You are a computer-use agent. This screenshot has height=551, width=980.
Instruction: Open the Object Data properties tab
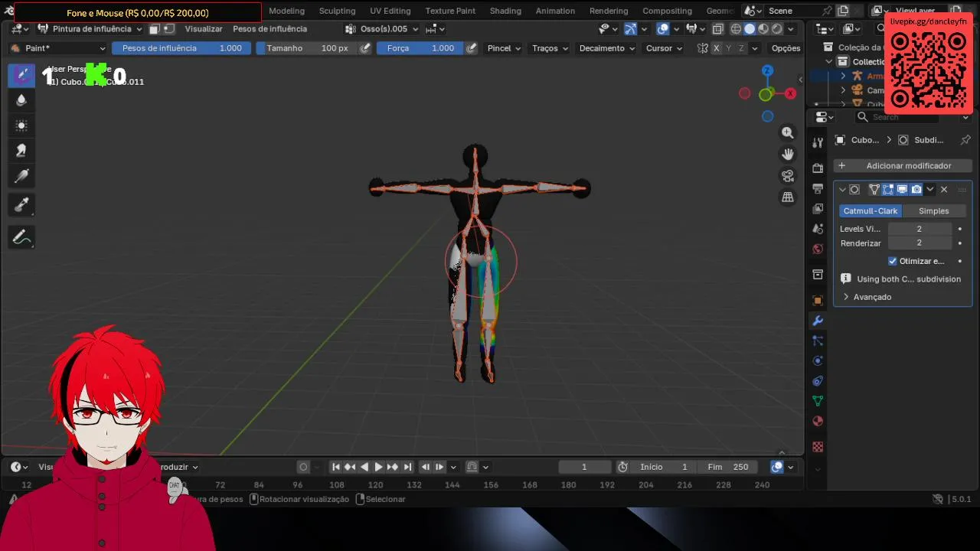[x=818, y=400]
